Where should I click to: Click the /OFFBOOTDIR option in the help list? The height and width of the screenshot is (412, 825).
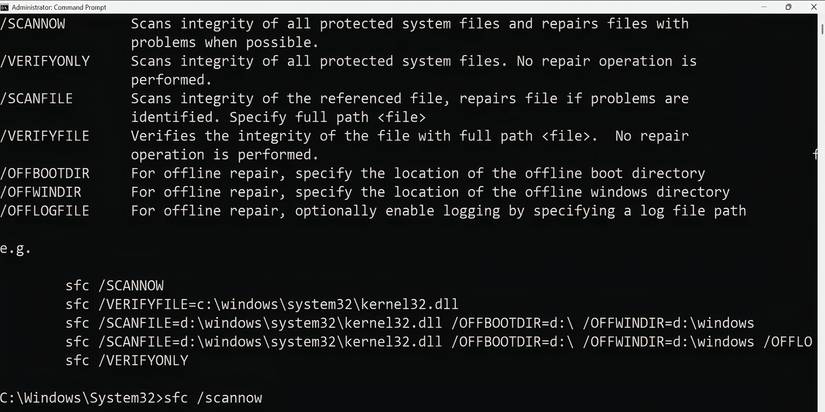(45, 174)
